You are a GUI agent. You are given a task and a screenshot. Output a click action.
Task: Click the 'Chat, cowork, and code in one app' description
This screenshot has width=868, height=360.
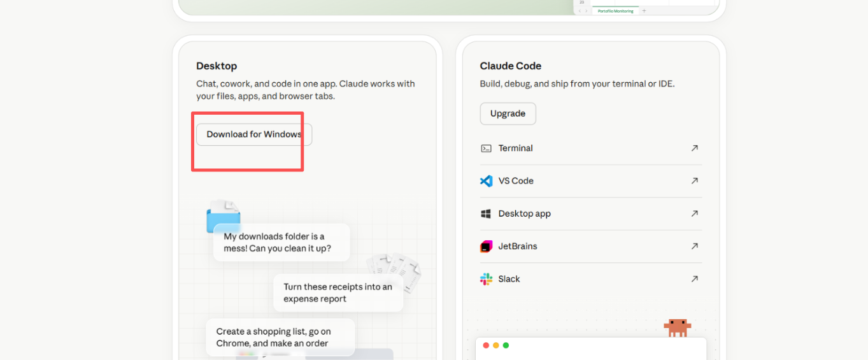(x=306, y=90)
